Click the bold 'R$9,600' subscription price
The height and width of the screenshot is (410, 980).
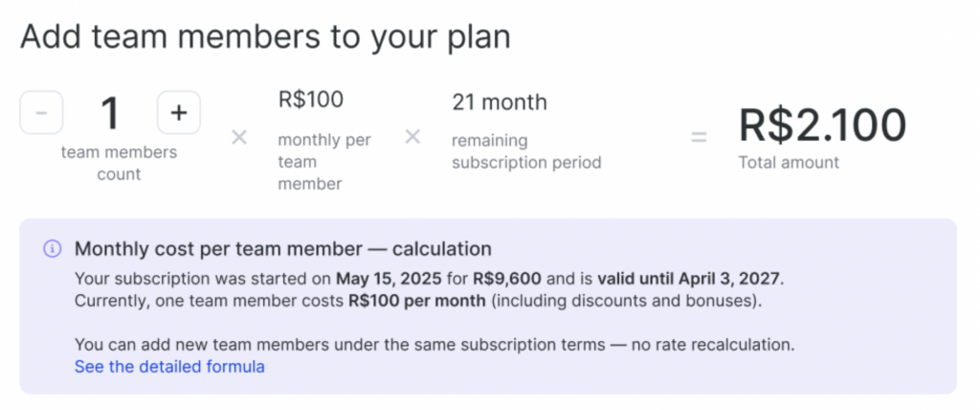[x=508, y=280]
